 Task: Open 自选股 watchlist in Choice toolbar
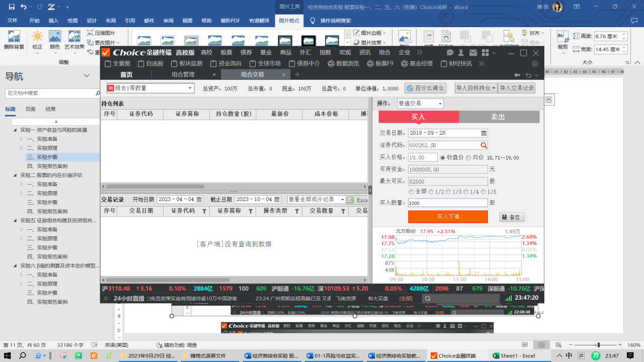click(150, 64)
